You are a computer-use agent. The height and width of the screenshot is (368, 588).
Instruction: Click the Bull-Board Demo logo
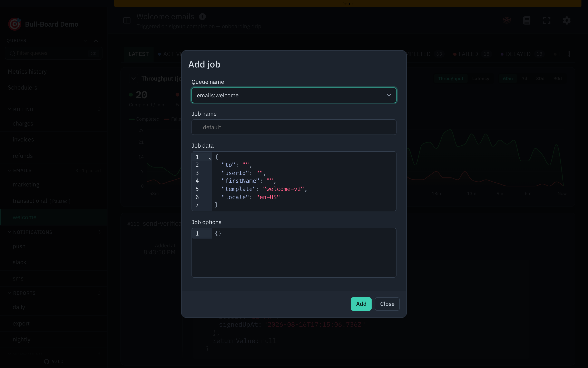coord(14,24)
